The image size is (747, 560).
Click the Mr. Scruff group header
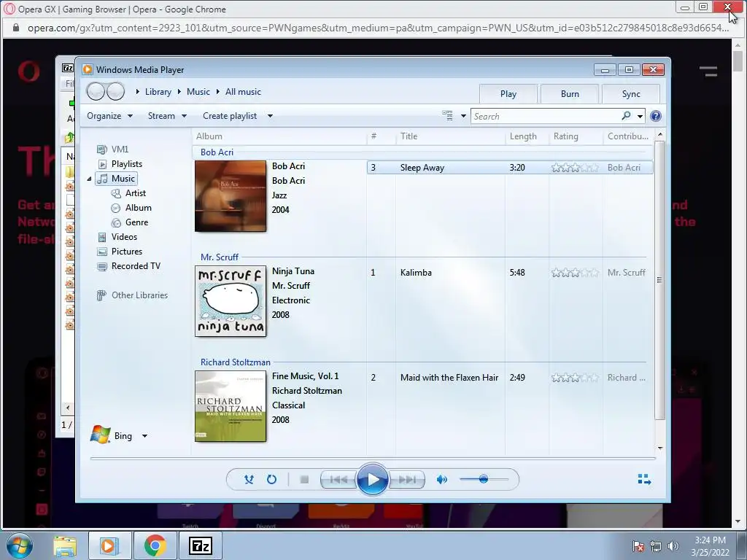coord(219,257)
